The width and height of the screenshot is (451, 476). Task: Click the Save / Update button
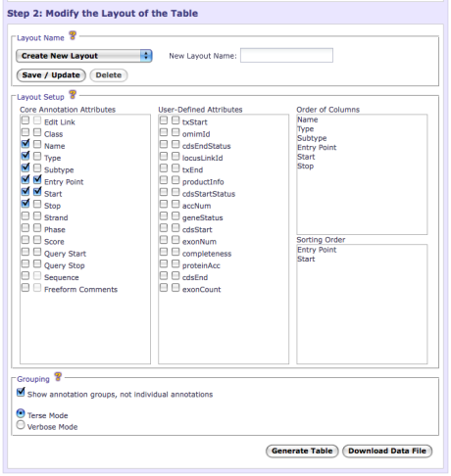coord(51,75)
